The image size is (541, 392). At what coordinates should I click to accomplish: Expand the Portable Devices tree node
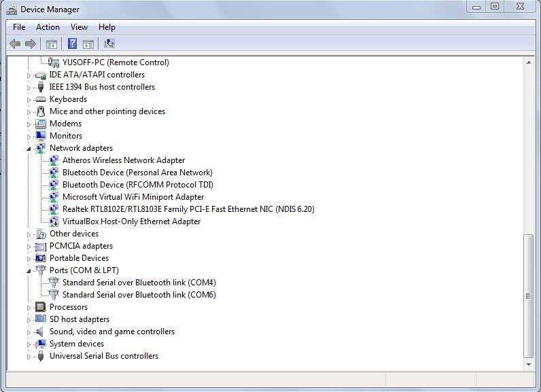29,259
